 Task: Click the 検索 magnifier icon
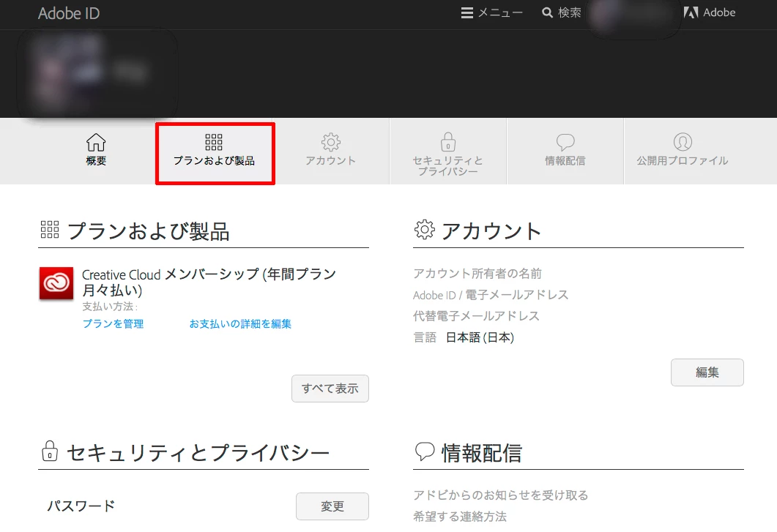tap(547, 12)
